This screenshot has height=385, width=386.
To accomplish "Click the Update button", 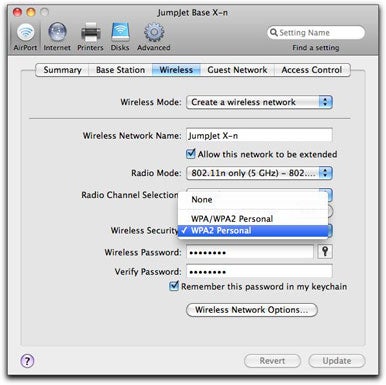I will (337, 361).
